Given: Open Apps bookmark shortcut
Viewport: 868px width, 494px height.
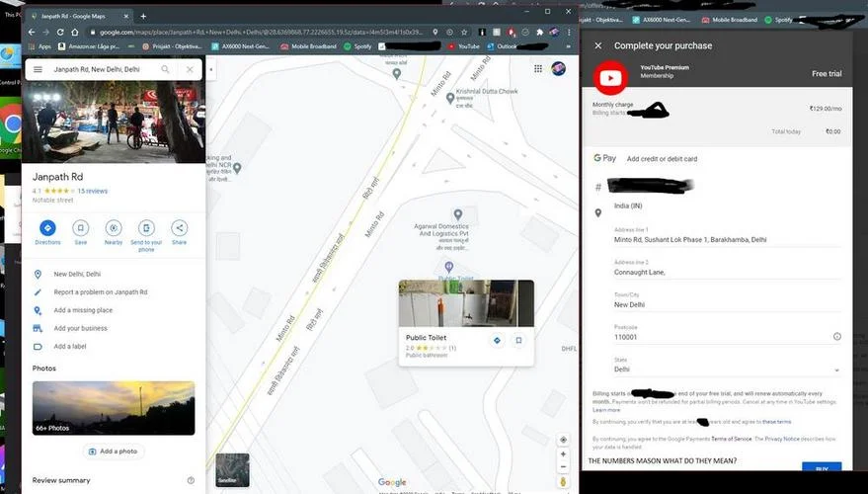Looking at the screenshot, I should point(39,46).
